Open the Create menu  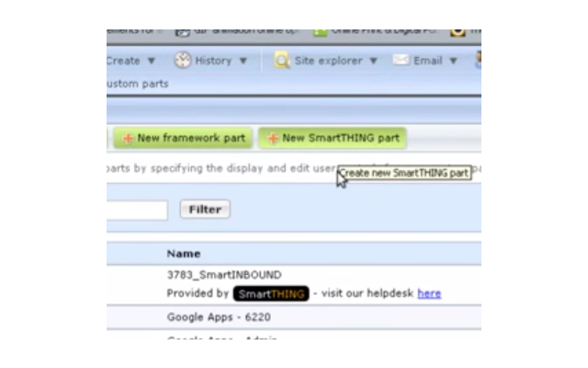pos(130,61)
